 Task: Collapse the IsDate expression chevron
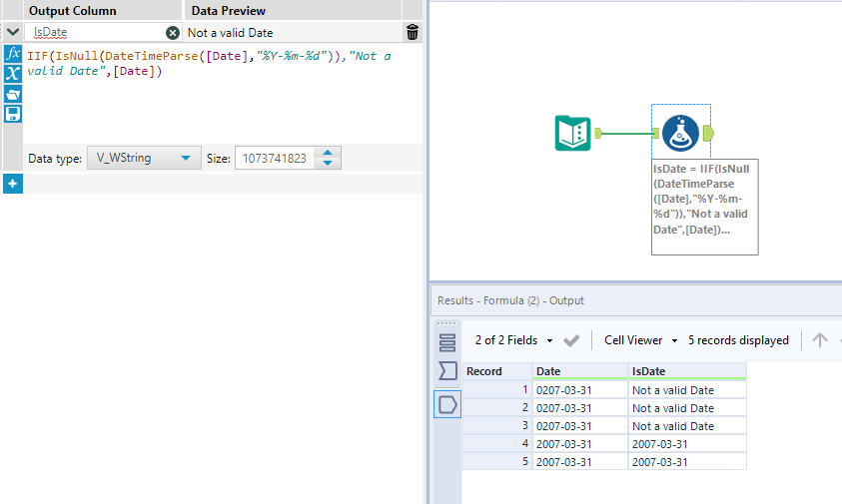point(13,32)
